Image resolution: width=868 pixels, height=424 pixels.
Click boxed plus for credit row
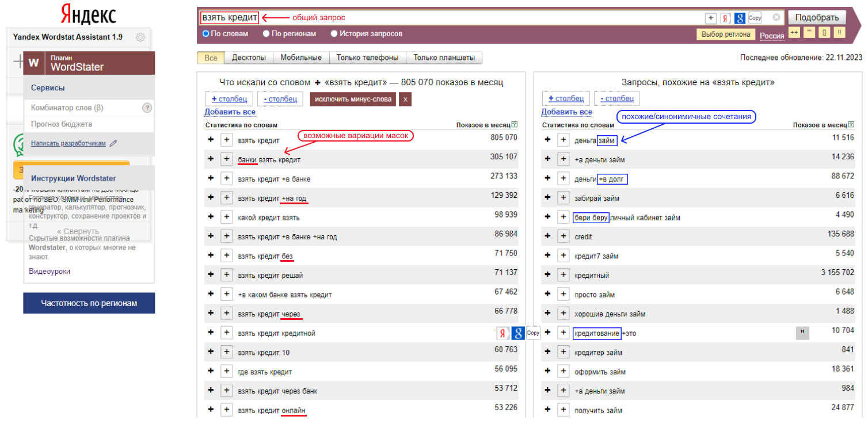coord(564,236)
